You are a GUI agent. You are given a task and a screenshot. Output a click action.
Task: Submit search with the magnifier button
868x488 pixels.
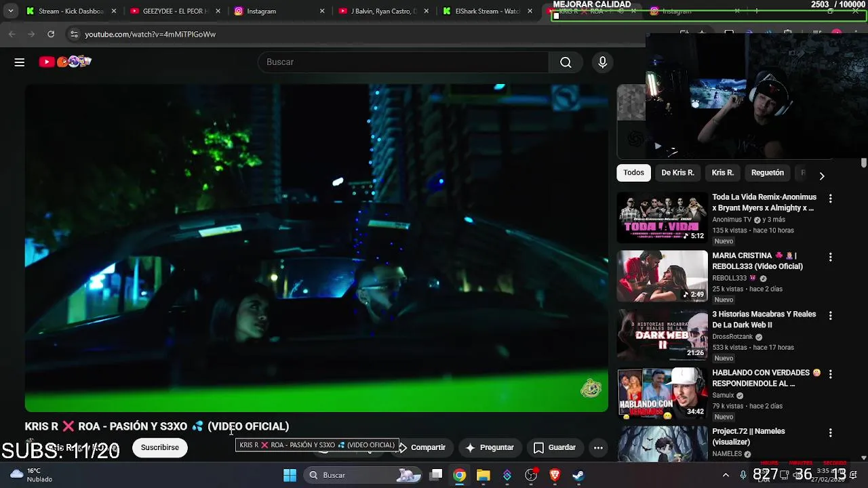566,62
